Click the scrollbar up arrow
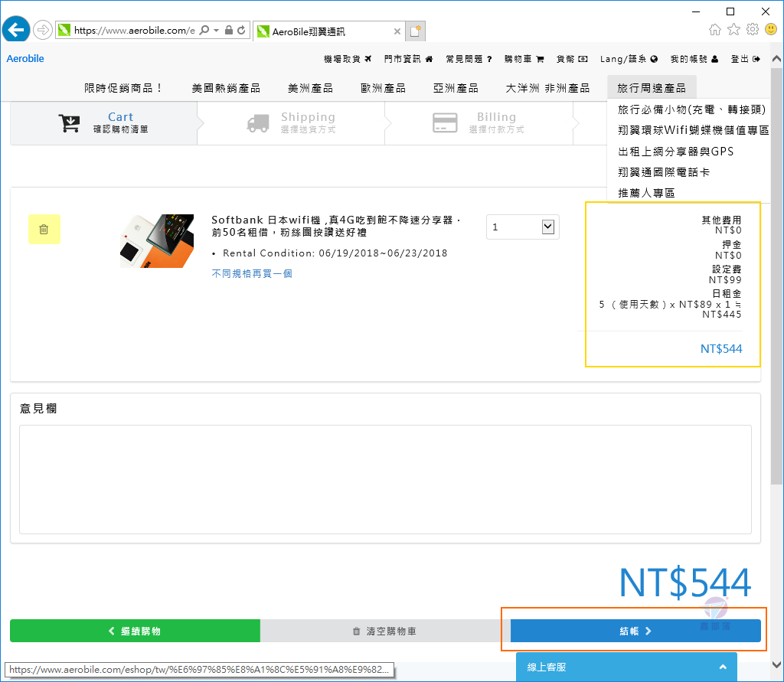Viewport: 784px width, 682px height. tap(776, 58)
